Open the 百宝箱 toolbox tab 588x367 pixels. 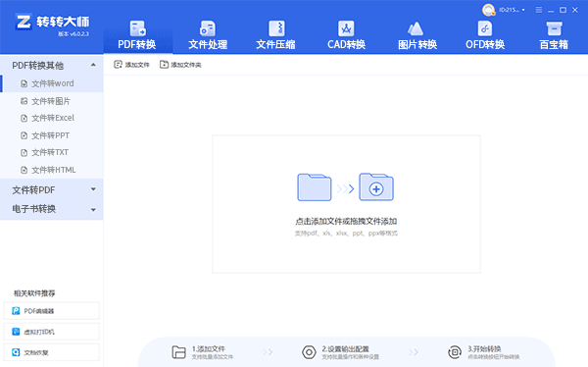coord(554,35)
